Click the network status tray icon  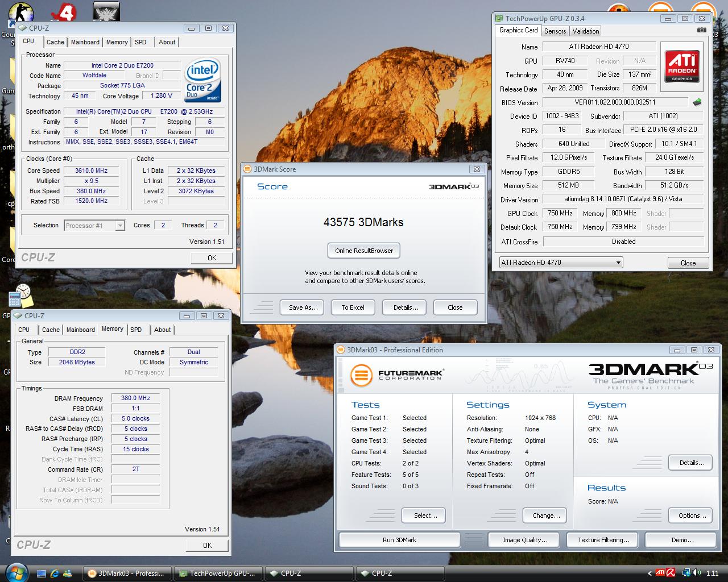tap(686, 573)
